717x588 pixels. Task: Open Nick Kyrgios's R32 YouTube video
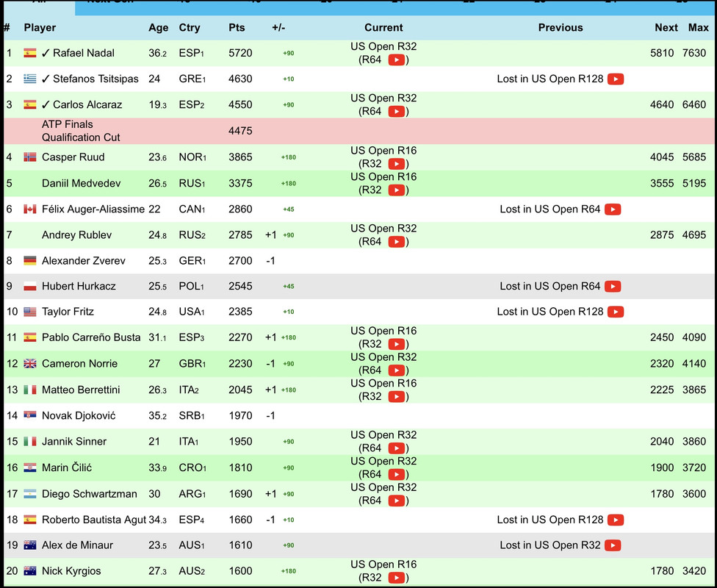point(396,578)
